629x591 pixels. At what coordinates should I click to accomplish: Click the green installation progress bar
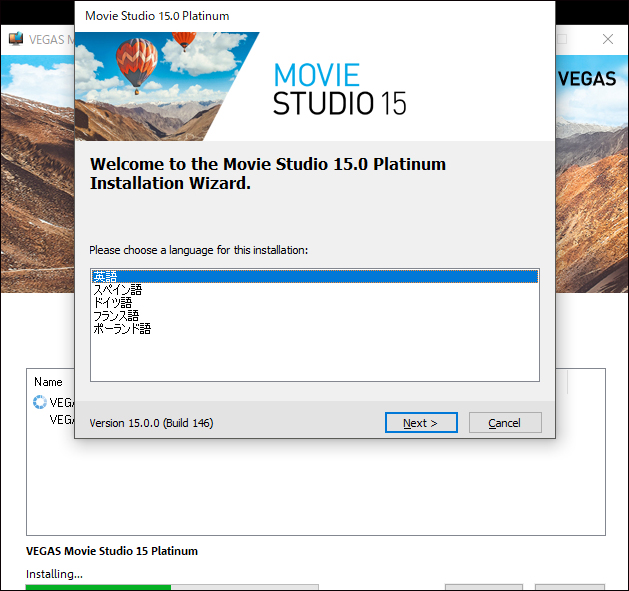(98, 587)
